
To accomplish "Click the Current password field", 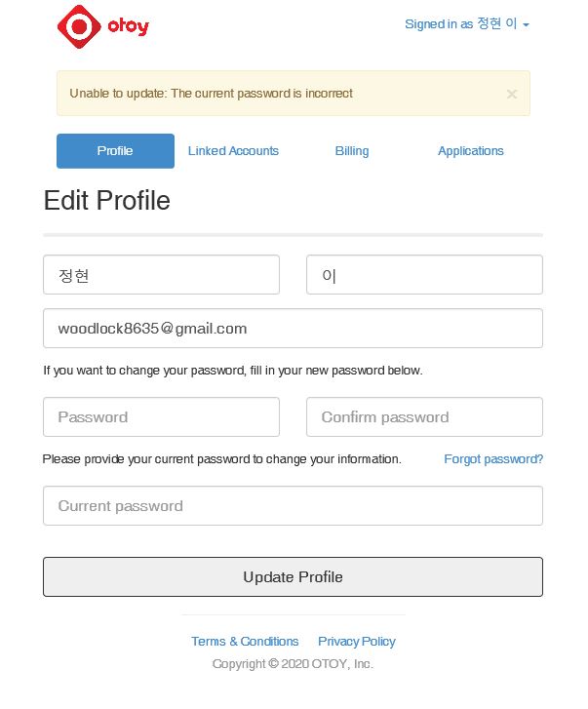I will click(x=293, y=506).
